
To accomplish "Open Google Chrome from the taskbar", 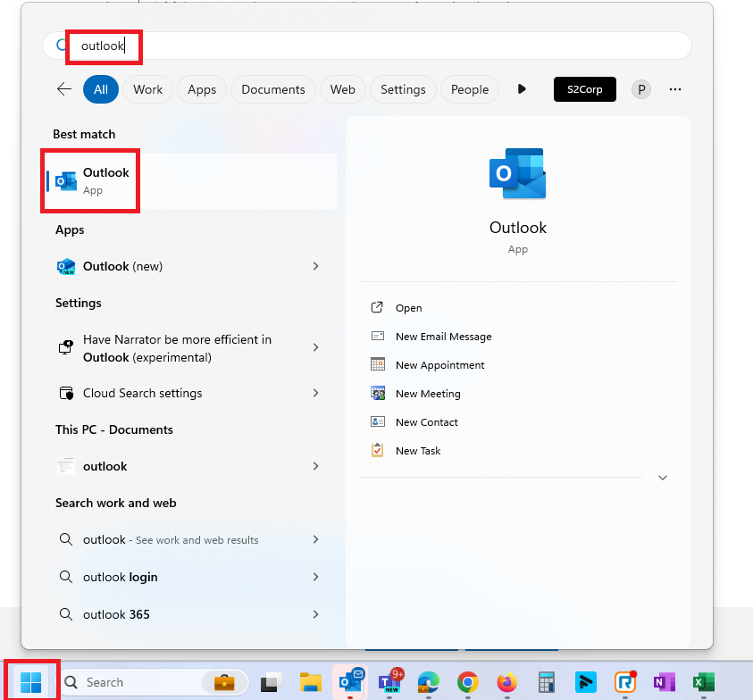I will click(468, 682).
